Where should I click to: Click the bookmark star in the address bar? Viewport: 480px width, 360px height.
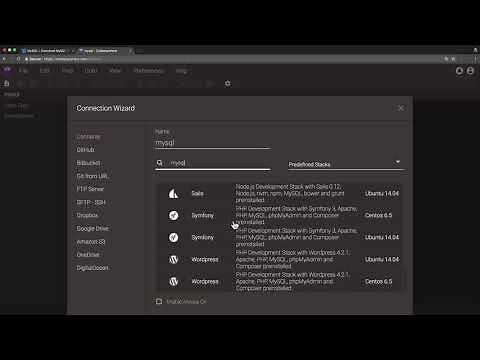click(x=453, y=59)
